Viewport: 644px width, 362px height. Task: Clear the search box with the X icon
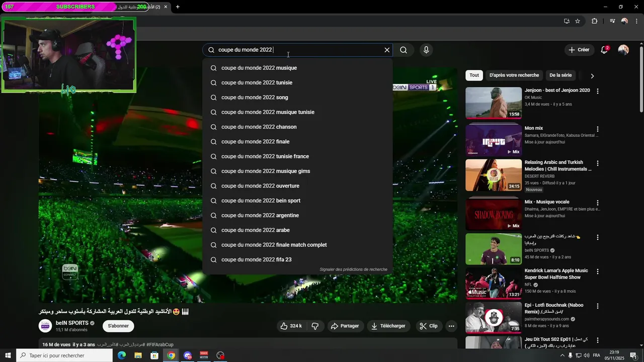coord(387,50)
